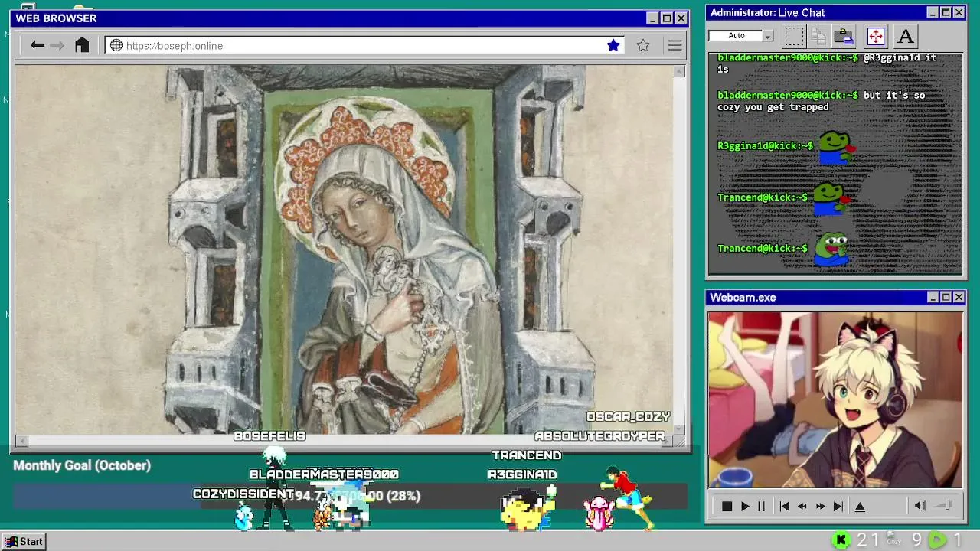Open the Start menu
980x551 pixels.
click(24, 541)
